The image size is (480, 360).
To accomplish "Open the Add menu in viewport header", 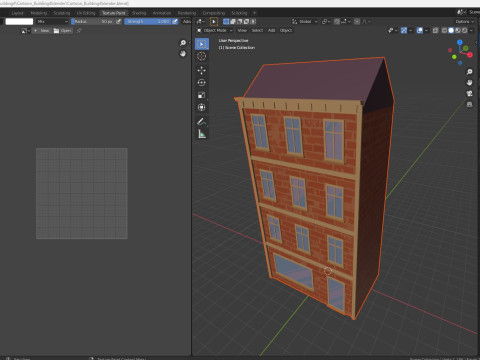I will point(272,30).
